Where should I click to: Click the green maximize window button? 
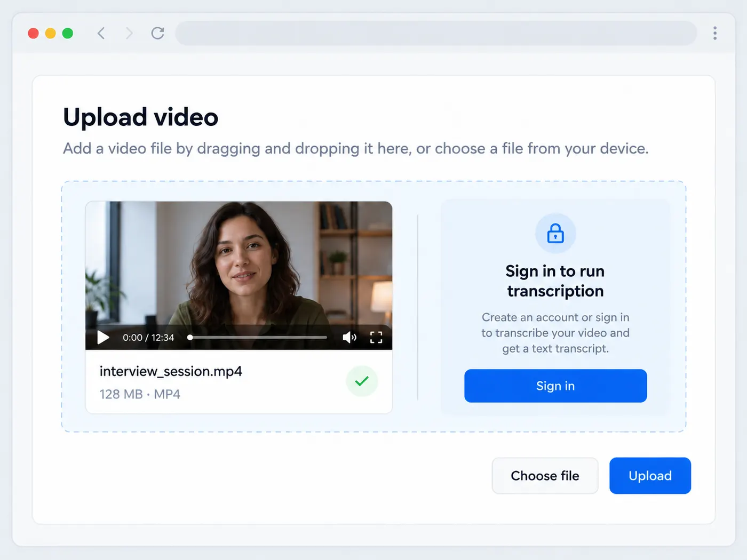68,33
